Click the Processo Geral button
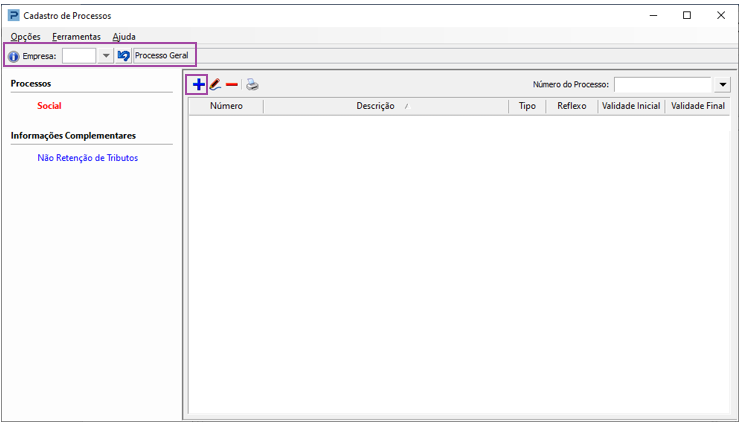Screen dimensions: 743x425 pos(162,55)
